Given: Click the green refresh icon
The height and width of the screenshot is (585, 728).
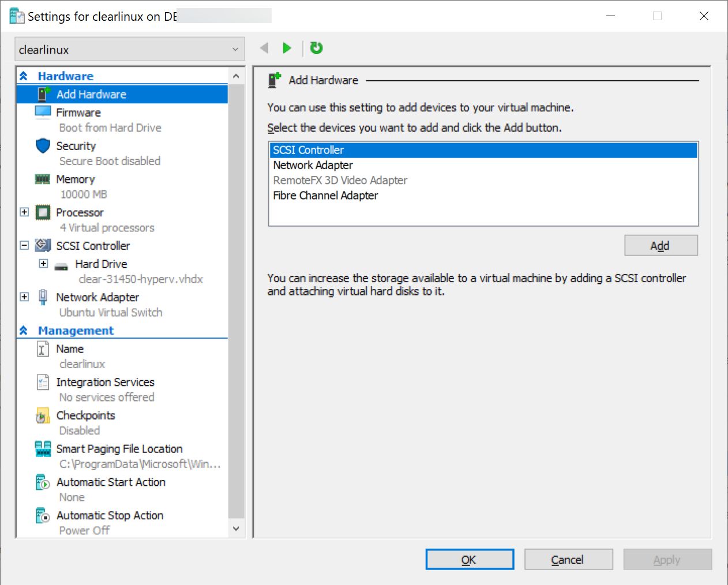Looking at the screenshot, I should pyautogui.click(x=316, y=48).
